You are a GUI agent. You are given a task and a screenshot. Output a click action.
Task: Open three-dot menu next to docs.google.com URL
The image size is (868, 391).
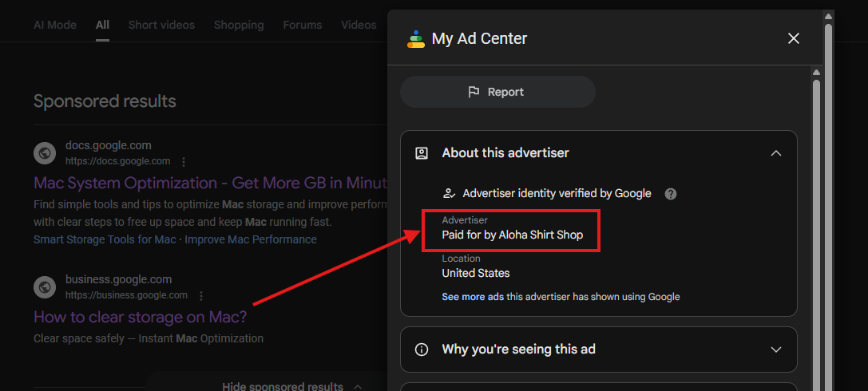(184, 162)
